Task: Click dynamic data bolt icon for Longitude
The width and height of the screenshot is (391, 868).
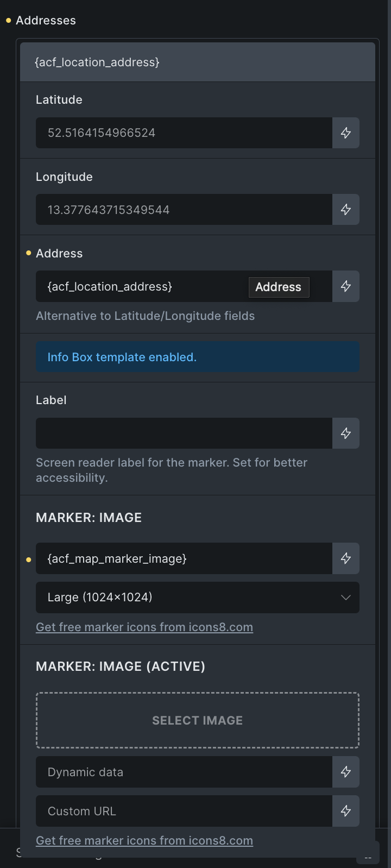Action: pos(346,210)
